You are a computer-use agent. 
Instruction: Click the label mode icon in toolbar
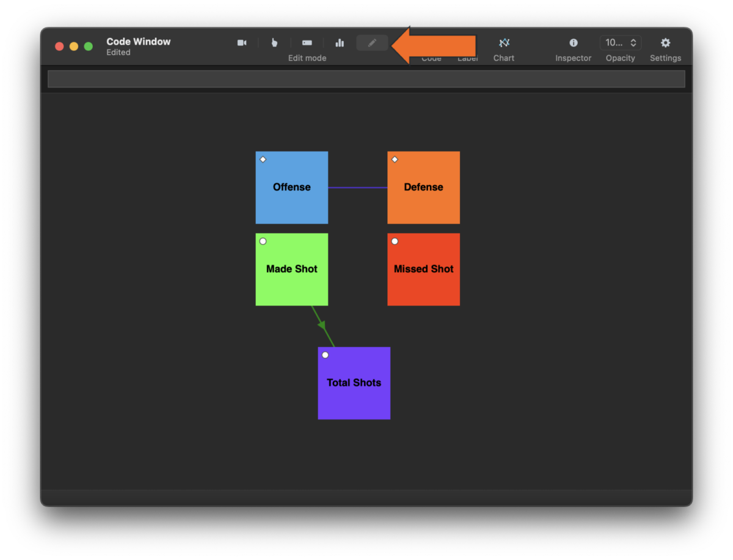pos(307,43)
